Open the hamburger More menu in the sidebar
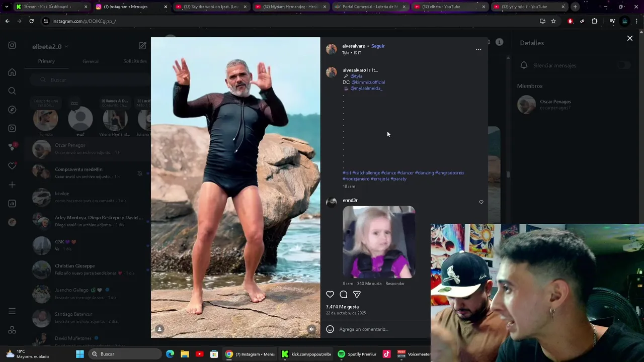The width and height of the screenshot is (644, 362). tap(12, 311)
